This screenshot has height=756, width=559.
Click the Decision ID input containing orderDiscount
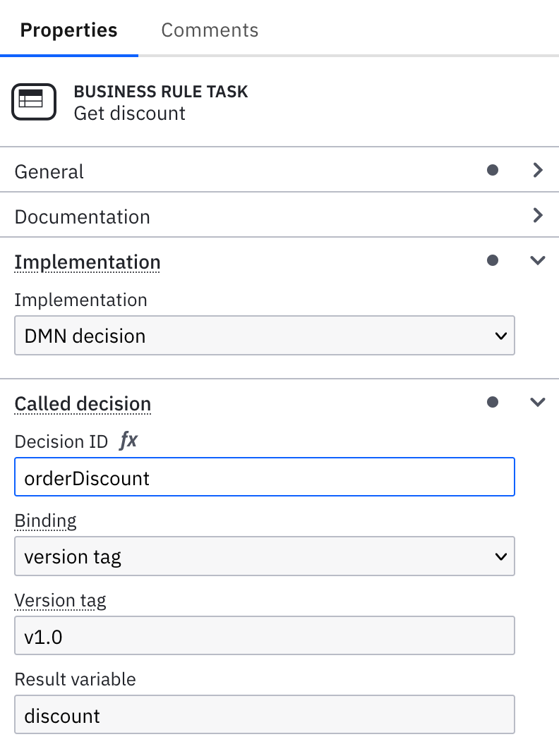(x=265, y=477)
